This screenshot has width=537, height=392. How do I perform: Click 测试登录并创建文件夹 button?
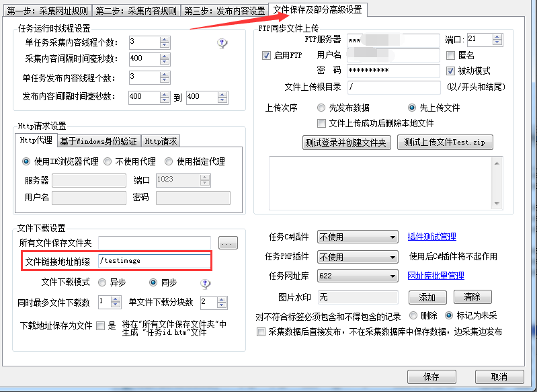(346, 142)
